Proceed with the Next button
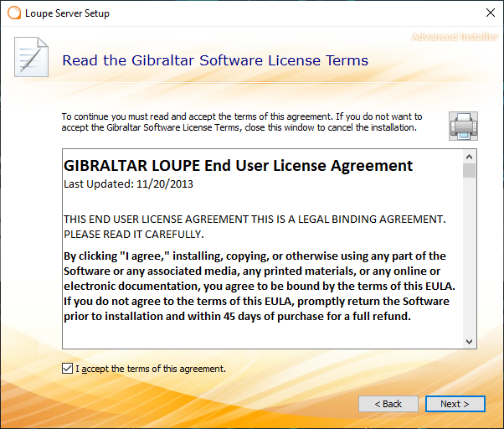The height and width of the screenshot is (429, 504). coord(455,404)
